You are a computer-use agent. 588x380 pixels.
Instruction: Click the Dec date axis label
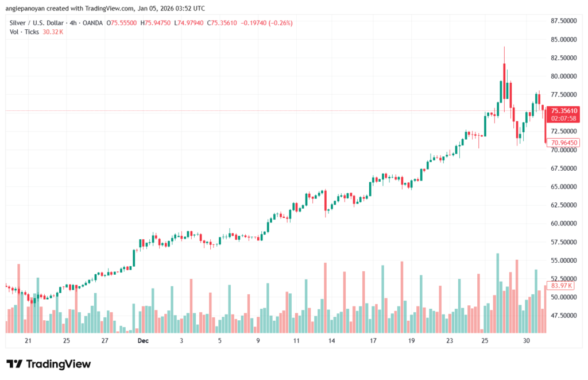pyautogui.click(x=144, y=340)
